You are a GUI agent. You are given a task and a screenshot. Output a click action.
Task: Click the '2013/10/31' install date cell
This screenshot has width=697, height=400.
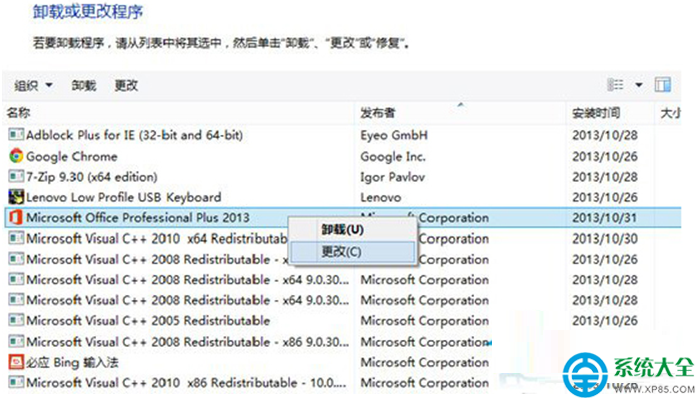point(605,218)
